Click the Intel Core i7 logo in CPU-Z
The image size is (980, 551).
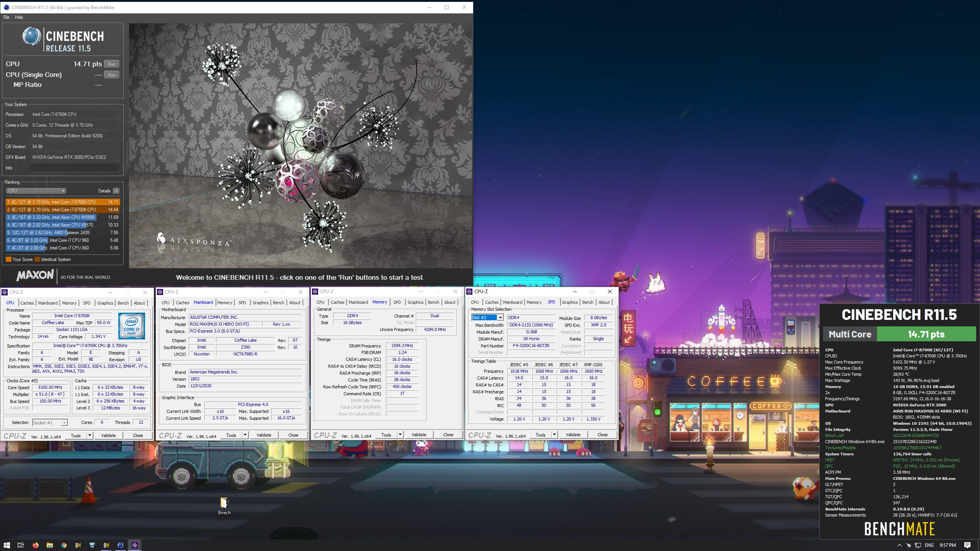click(131, 326)
